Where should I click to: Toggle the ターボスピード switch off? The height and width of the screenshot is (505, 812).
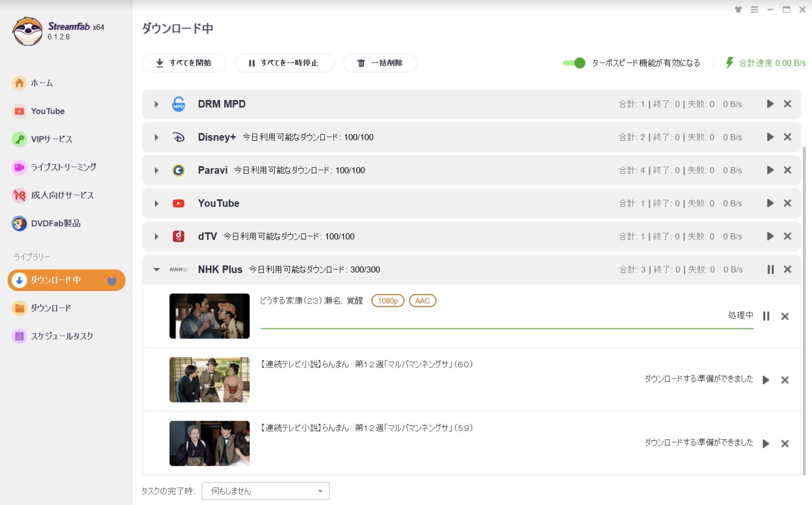click(x=574, y=63)
